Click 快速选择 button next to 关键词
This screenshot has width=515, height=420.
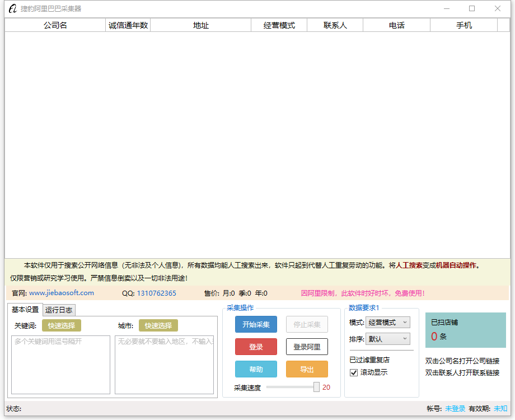[62, 325]
